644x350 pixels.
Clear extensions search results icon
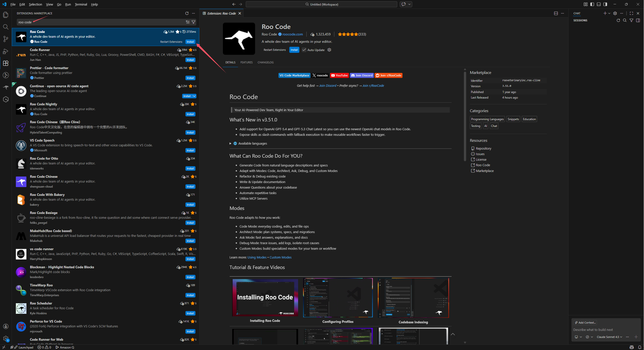tap(188, 22)
